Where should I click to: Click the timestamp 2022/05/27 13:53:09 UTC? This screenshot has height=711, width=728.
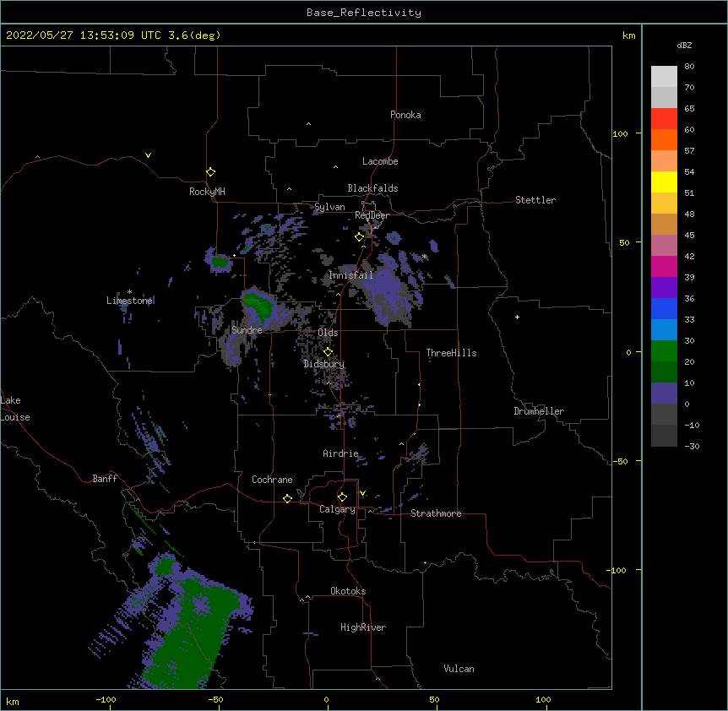pyautogui.click(x=84, y=35)
